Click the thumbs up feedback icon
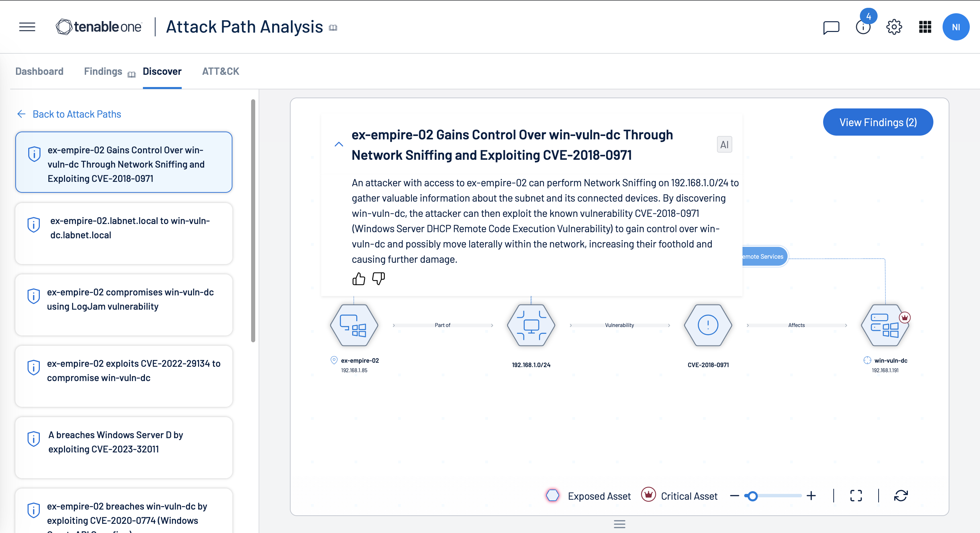The width and height of the screenshot is (980, 533). 359,279
